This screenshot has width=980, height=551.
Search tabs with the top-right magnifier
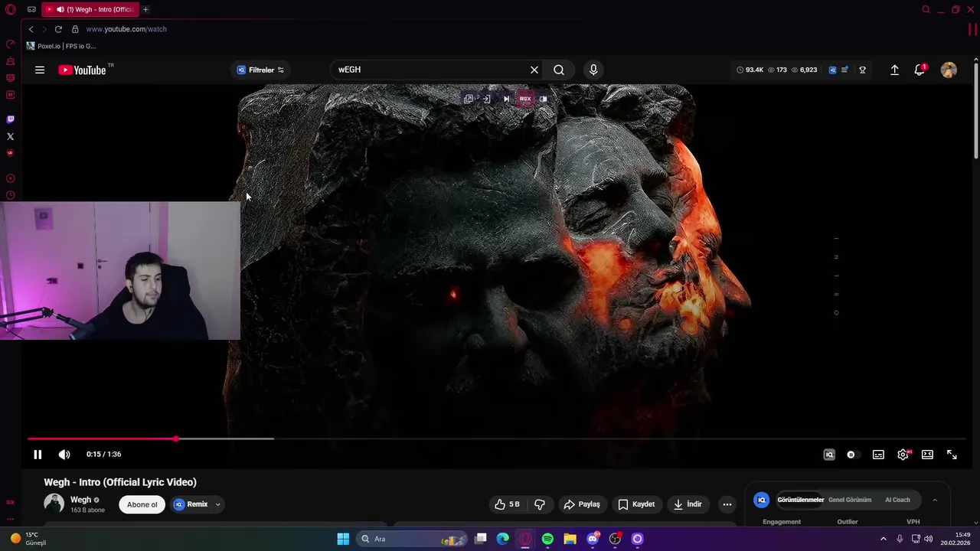[x=926, y=9]
